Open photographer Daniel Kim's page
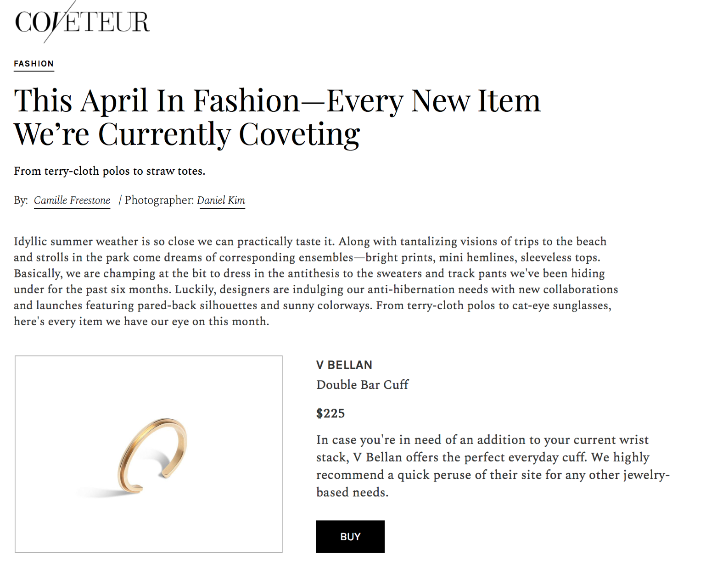Image resolution: width=717 pixels, height=588 pixels. [221, 200]
